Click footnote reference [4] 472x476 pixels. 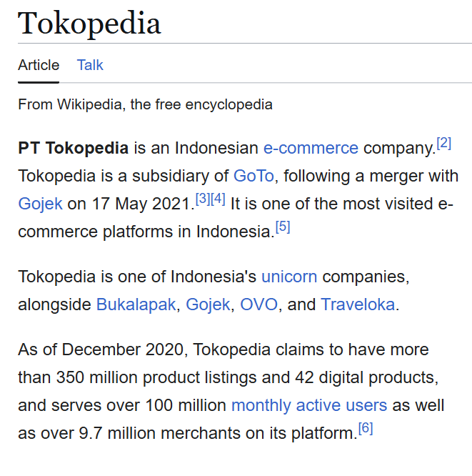(x=219, y=199)
